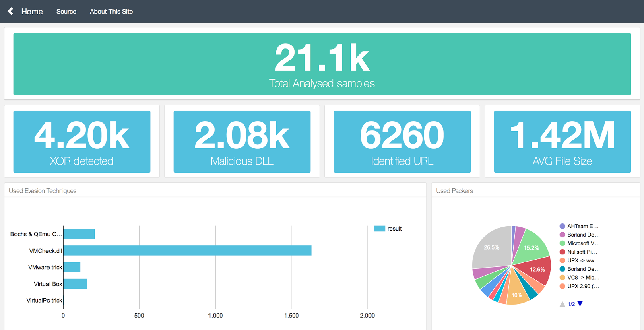Open the Home navigation item
This screenshot has height=330, width=644.
pos(32,12)
